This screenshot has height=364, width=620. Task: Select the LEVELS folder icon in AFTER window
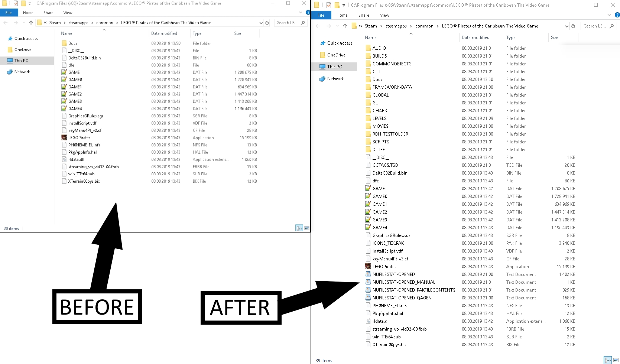tap(368, 118)
